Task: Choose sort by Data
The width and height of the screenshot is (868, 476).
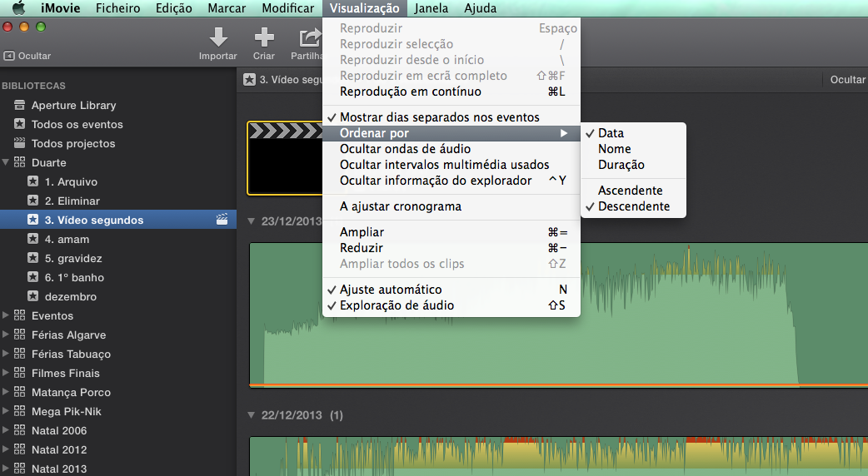Action: click(x=633, y=133)
